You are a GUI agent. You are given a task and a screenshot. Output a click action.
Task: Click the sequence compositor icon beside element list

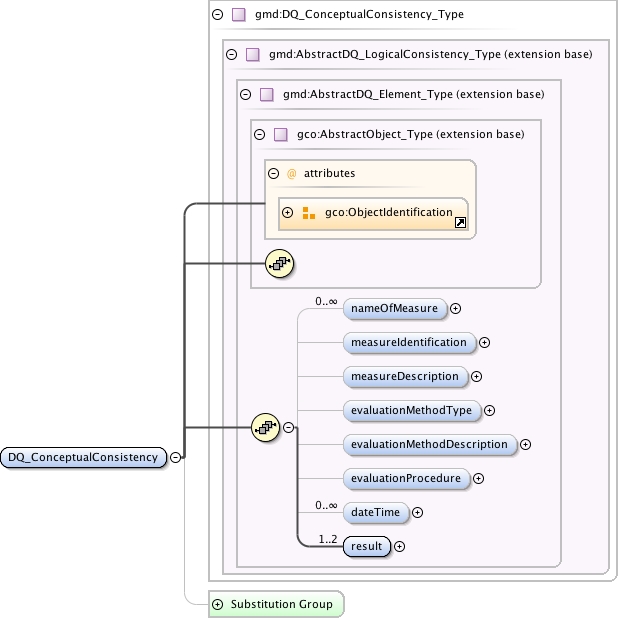click(266, 428)
